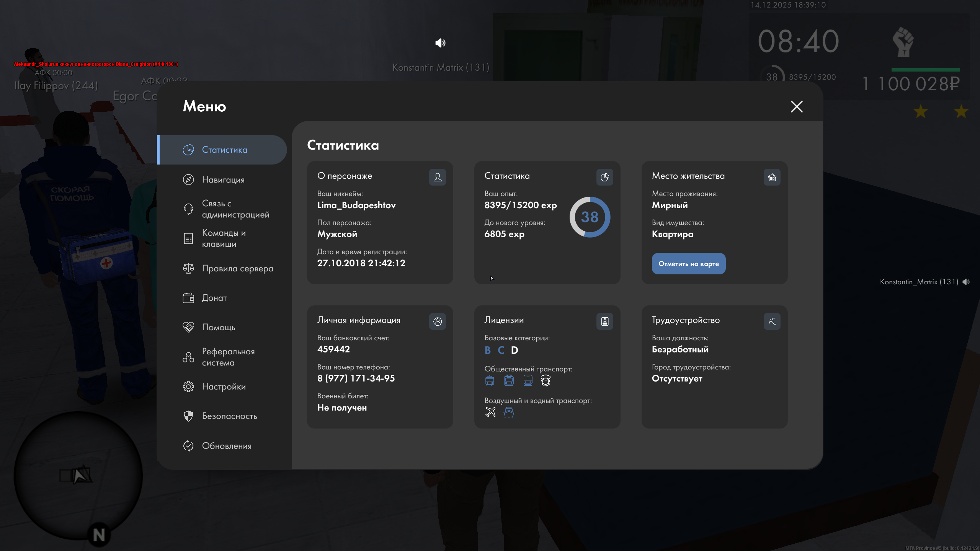Click the first bus license icon
Image resolution: width=980 pixels, height=551 pixels.
[x=490, y=380]
